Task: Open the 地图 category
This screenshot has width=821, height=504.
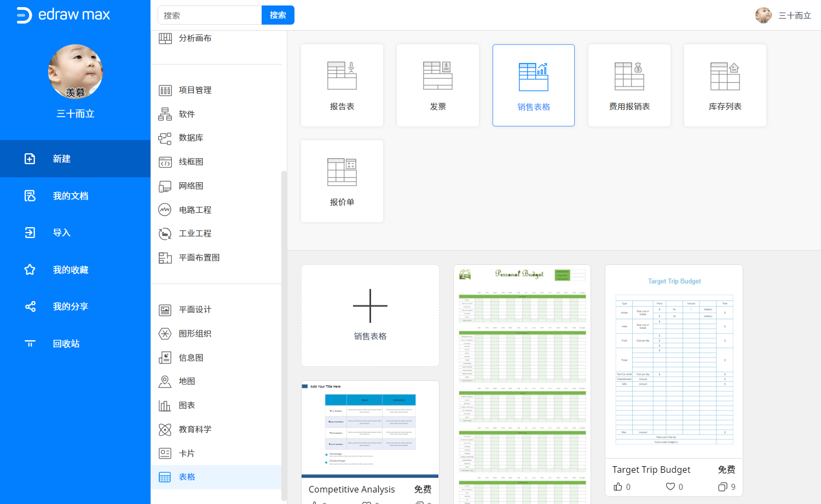Action: pyautogui.click(x=186, y=381)
